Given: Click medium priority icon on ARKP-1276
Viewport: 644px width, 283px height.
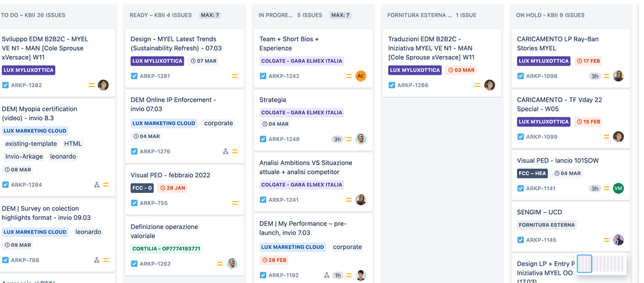Looking at the screenshot, I should [x=235, y=151].
